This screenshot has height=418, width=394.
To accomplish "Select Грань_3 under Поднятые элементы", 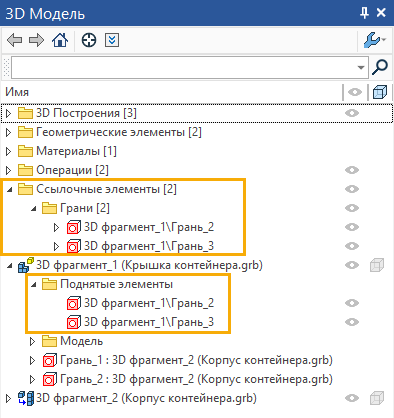I will [x=149, y=322].
